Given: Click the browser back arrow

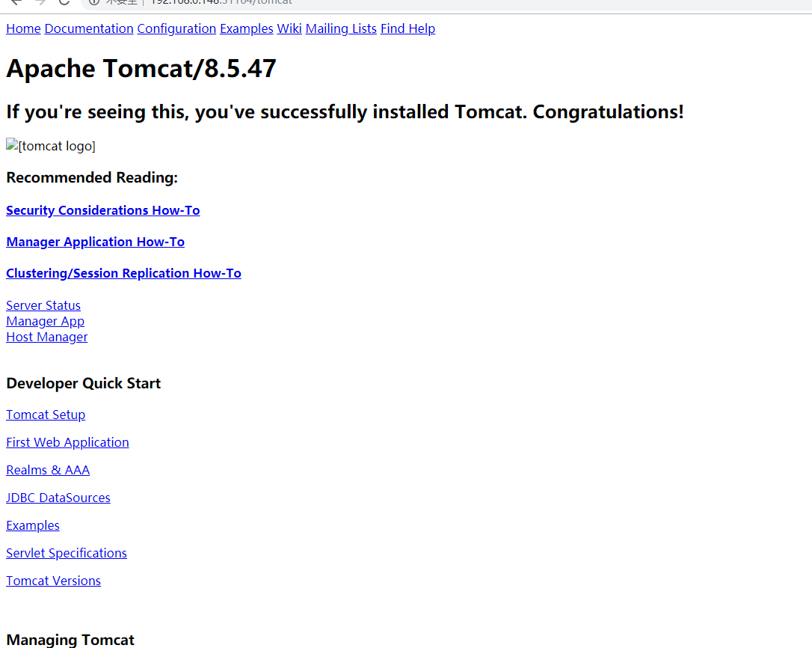Looking at the screenshot, I should click(x=16, y=2).
